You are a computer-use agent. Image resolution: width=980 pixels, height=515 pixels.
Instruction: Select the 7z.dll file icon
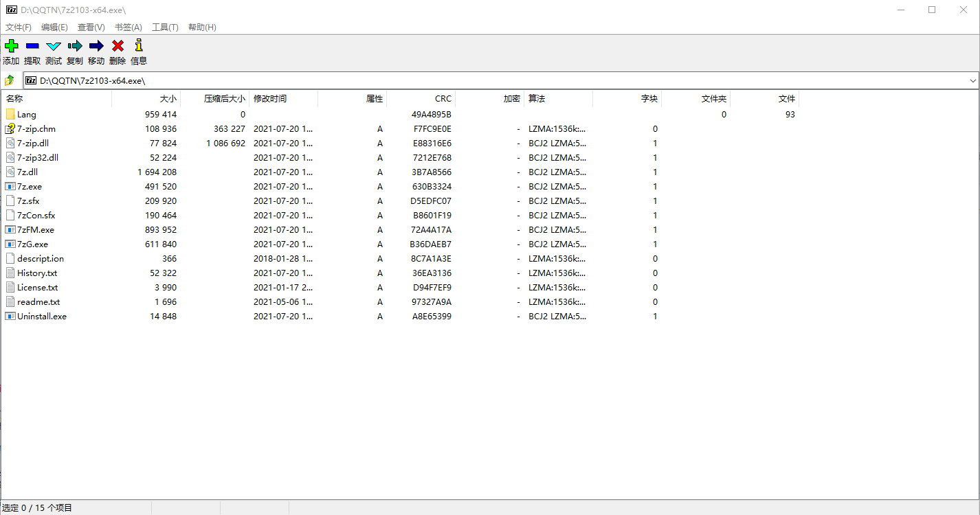tap(10, 172)
